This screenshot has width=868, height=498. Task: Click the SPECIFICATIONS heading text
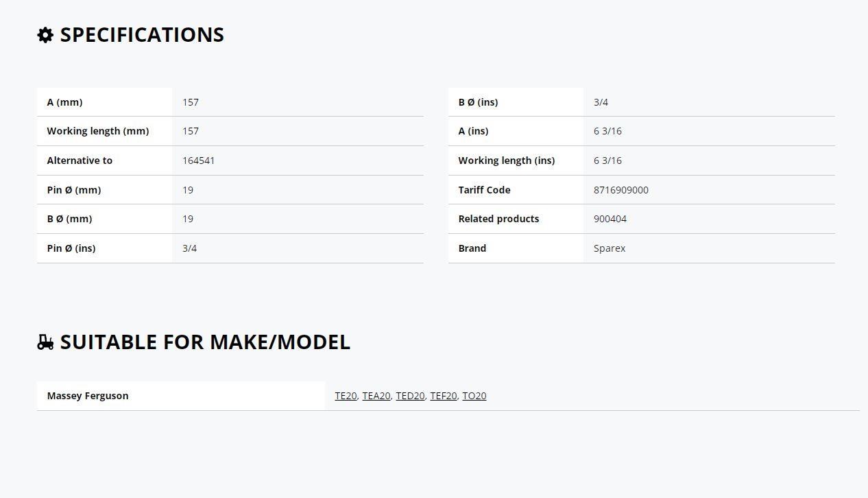point(142,35)
